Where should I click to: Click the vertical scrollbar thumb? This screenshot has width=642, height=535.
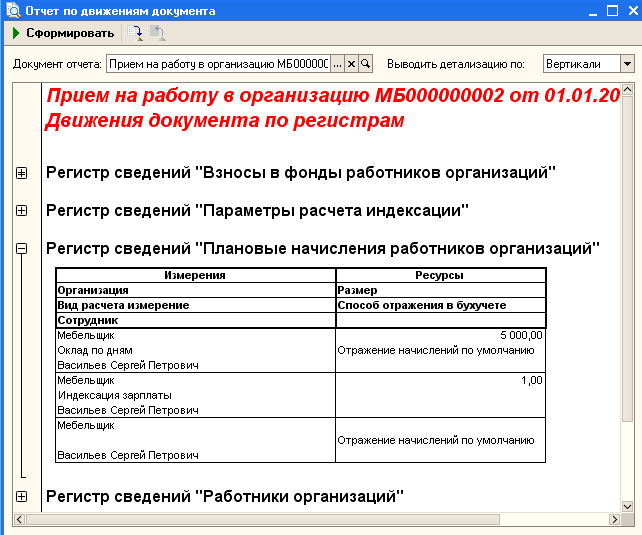[627, 258]
